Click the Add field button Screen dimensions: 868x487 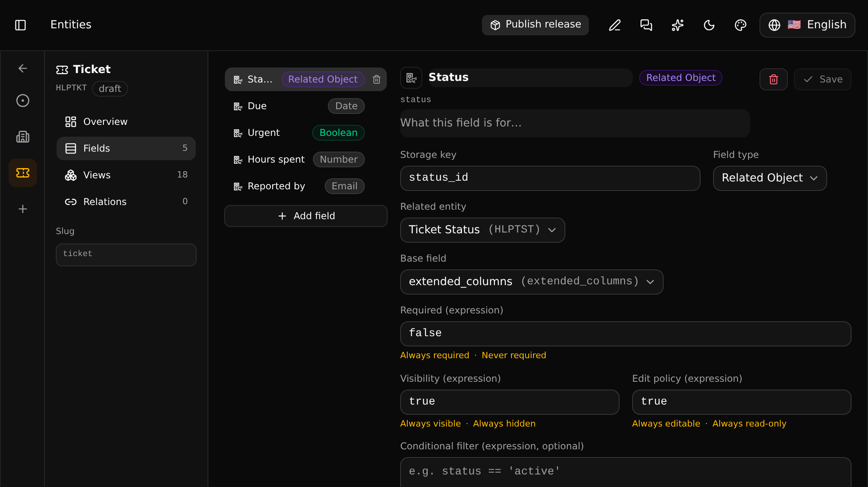pos(306,216)
